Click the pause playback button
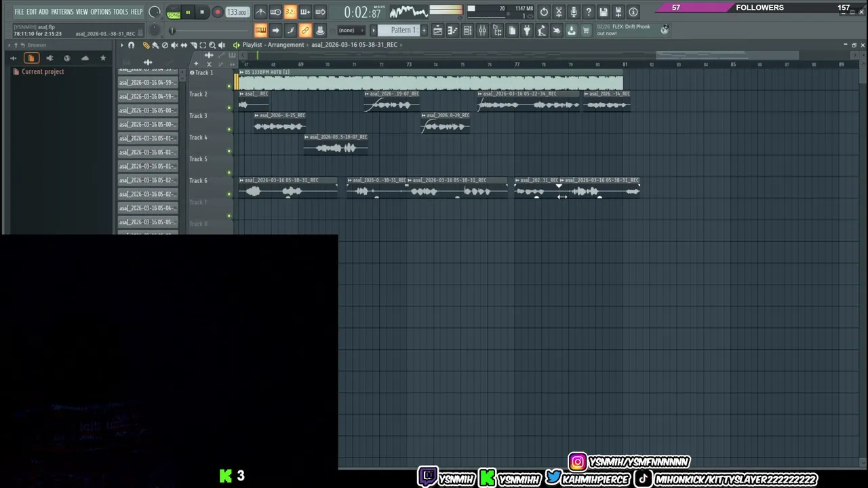This screenshot has width=868, height=488. point(188,12)
